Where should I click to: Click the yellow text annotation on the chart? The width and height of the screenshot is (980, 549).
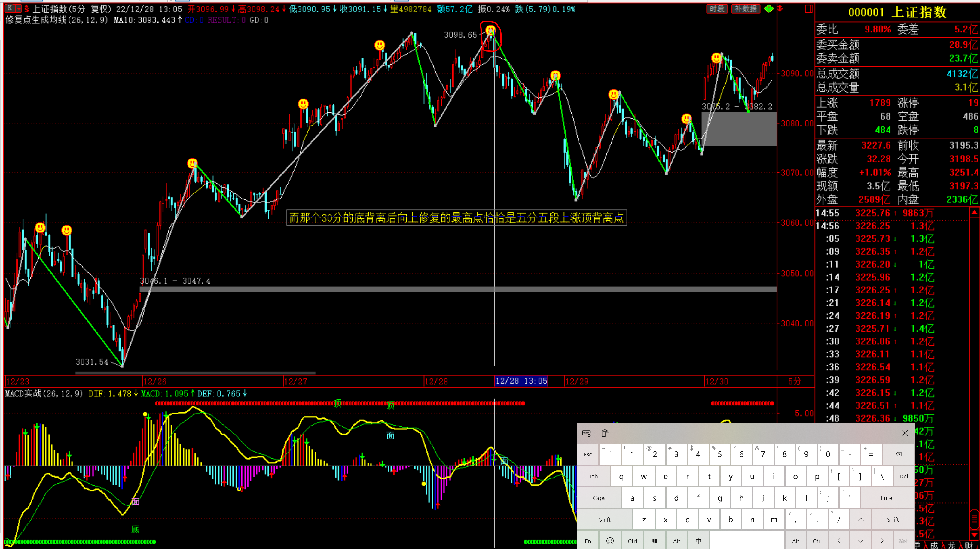(x=456, y=218)
